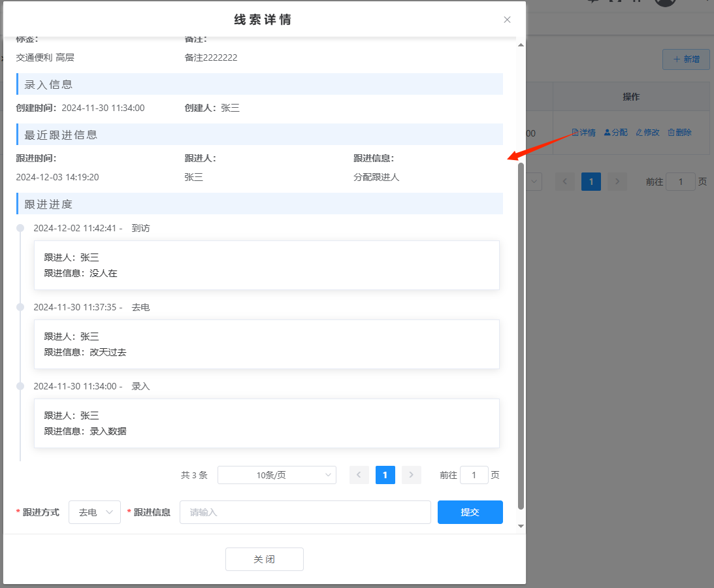
Task: Select page 1 in the dialog pagination
Action: tap(385, 475)
